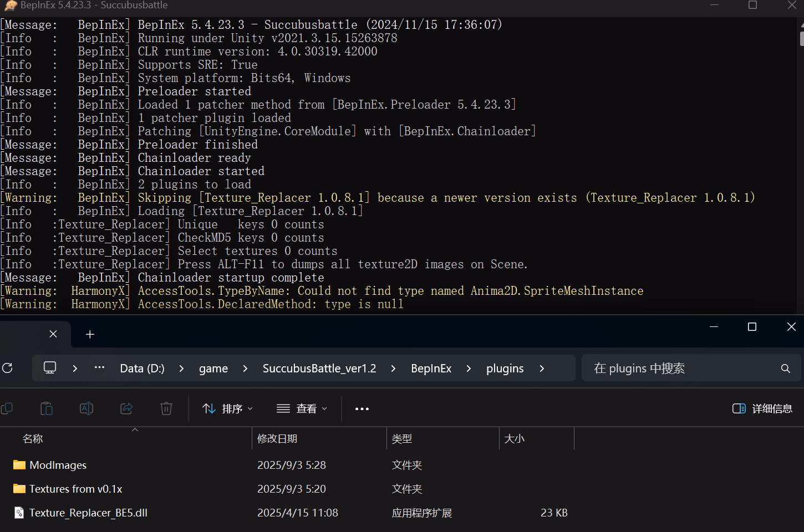Sort by the size (大小) column header
This screenshot has height=532, width=804.
537,439
